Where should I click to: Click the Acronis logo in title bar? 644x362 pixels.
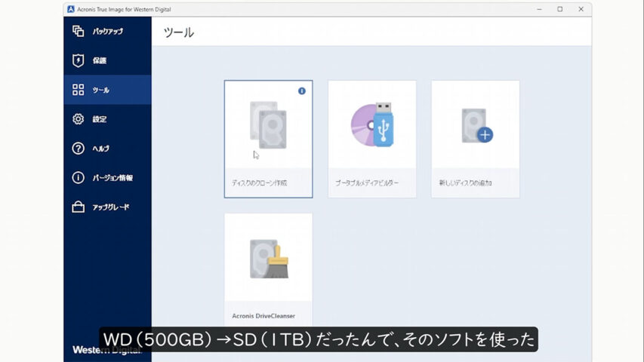71,9
